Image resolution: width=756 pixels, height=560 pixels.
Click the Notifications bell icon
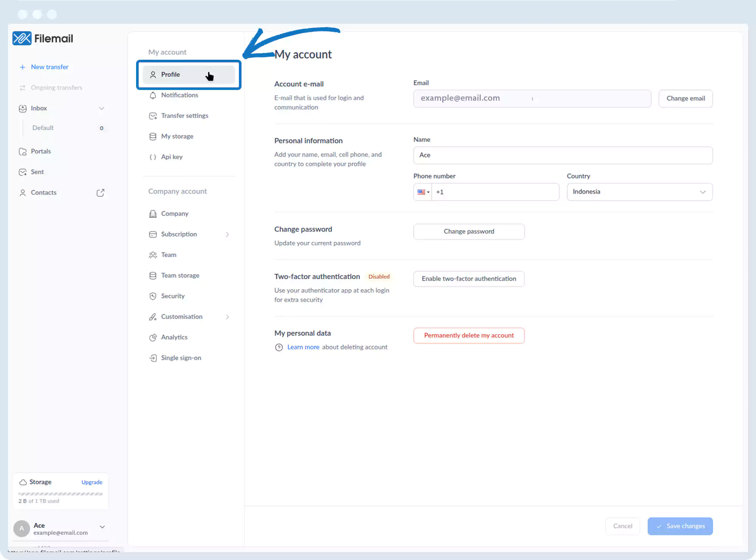(x=153, y=95)
